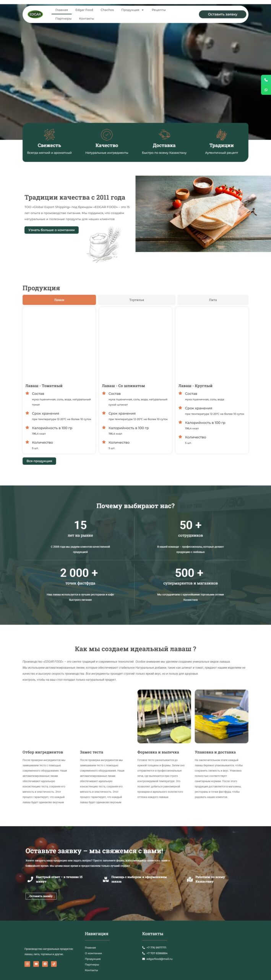The height and width of the screenshot is (980, 271).
Task: Open the О компании link in the footer
Action: [93, 953]
